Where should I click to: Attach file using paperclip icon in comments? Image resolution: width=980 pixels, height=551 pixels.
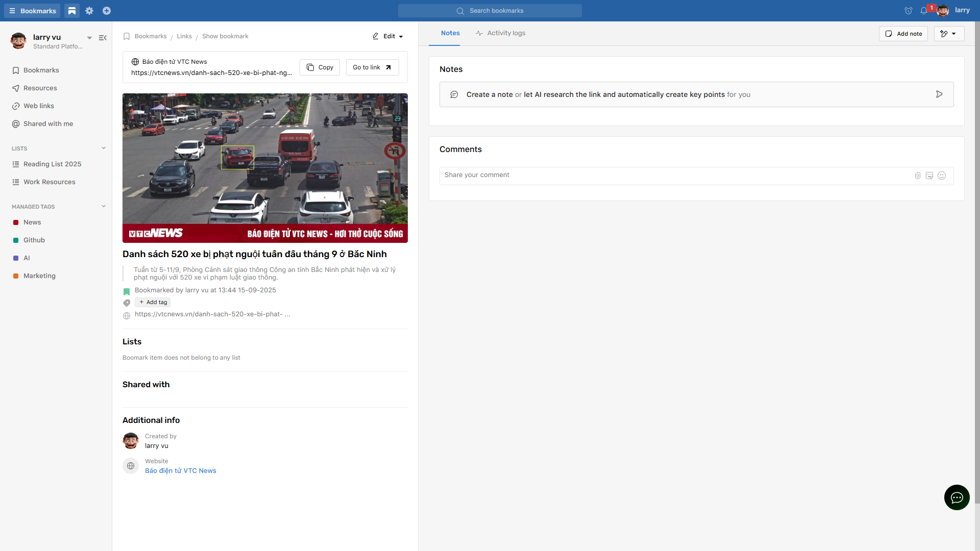(x=918, y=176)
